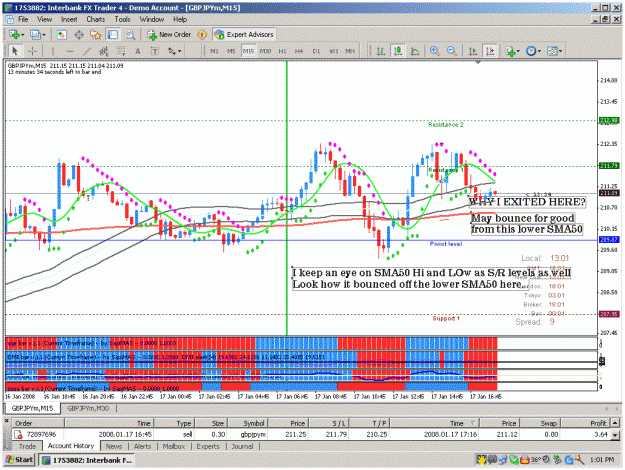Sort history by Symbol column header

[250, 423]
